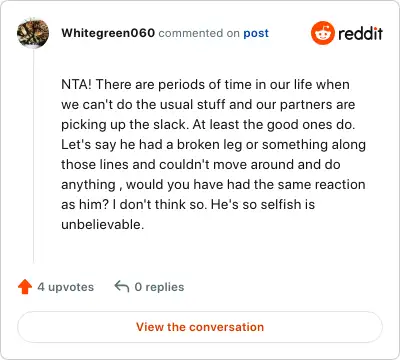The width and height of the screenshot is (400, 360).
Task: Click the "would you have had" line
Action: click(x=213, y=185)
